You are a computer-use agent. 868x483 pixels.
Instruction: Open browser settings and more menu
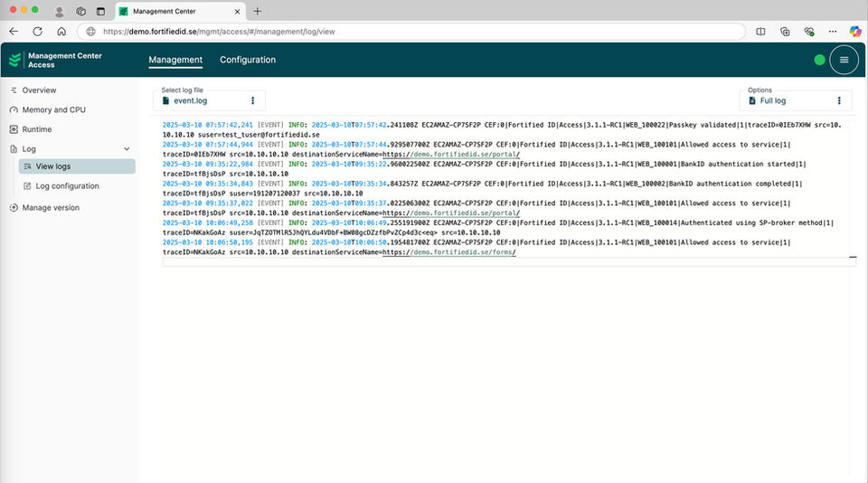coord(833,32)
